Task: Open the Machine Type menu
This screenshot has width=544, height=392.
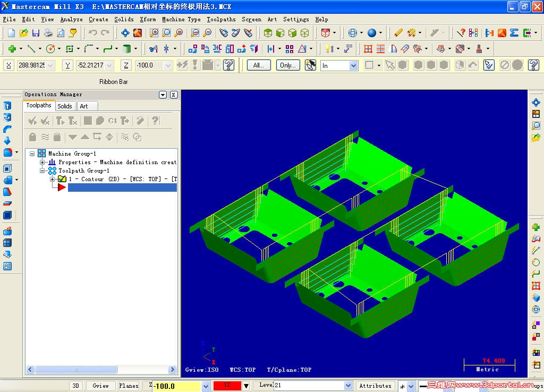Action: (182, 20)
